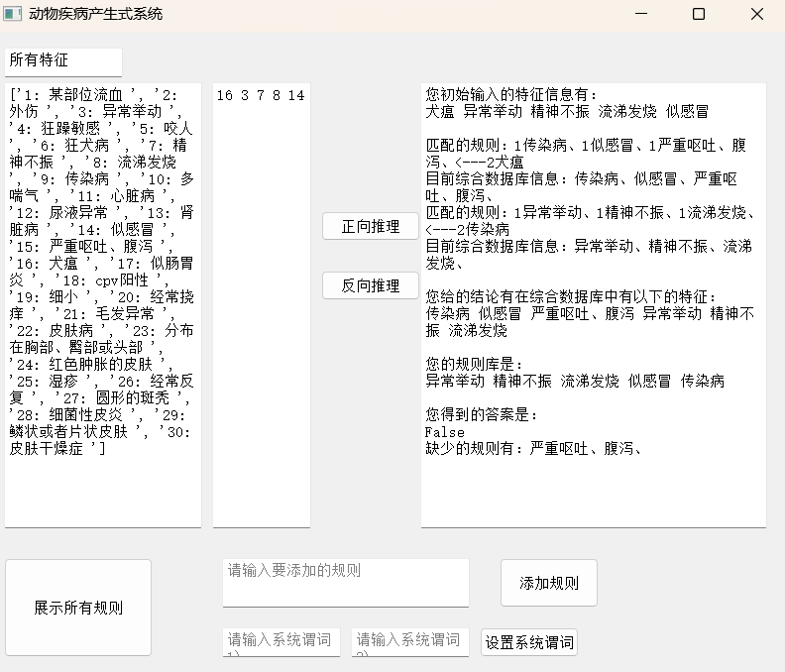Close the 动物疾病产生式系统 window

click(757, 14)
